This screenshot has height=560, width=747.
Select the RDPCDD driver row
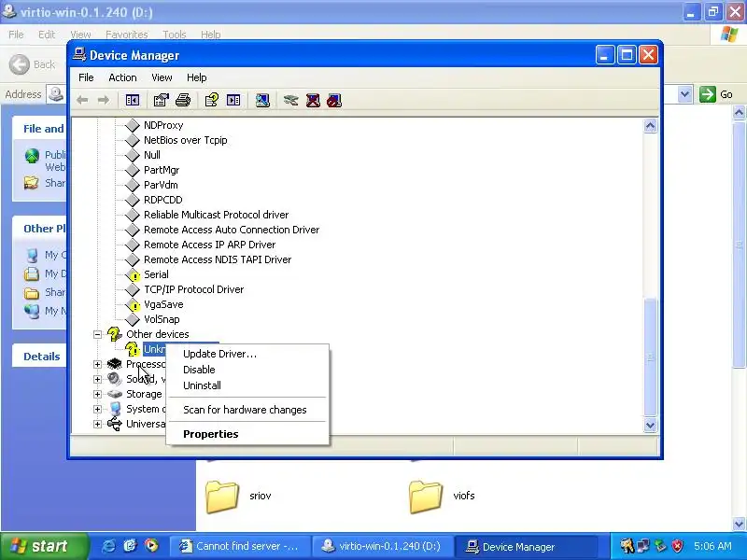(x=162, y=200)
